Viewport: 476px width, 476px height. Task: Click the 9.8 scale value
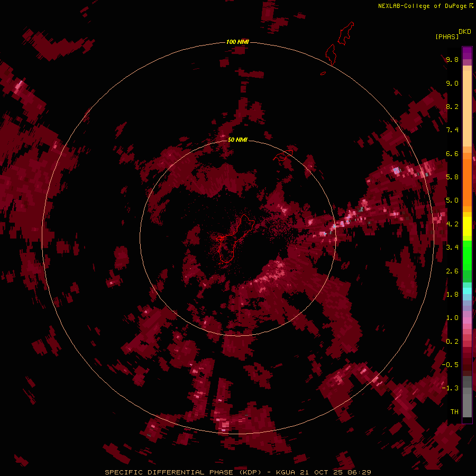point(452,59)
